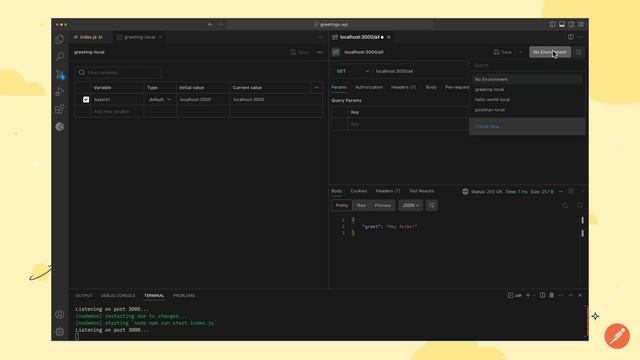Open the terminal launch profile dropdown

[x=534, y=295]
